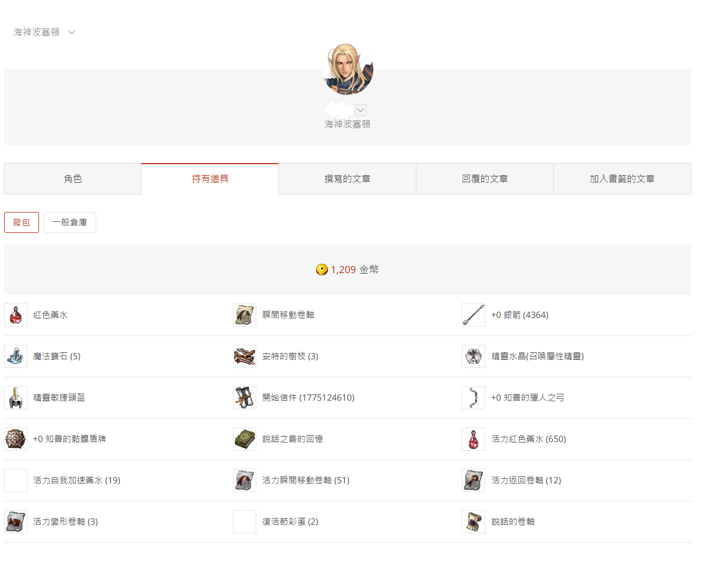
Task: Click the skull shield (骷髏盾牌) icon
Action: [16, 439]
